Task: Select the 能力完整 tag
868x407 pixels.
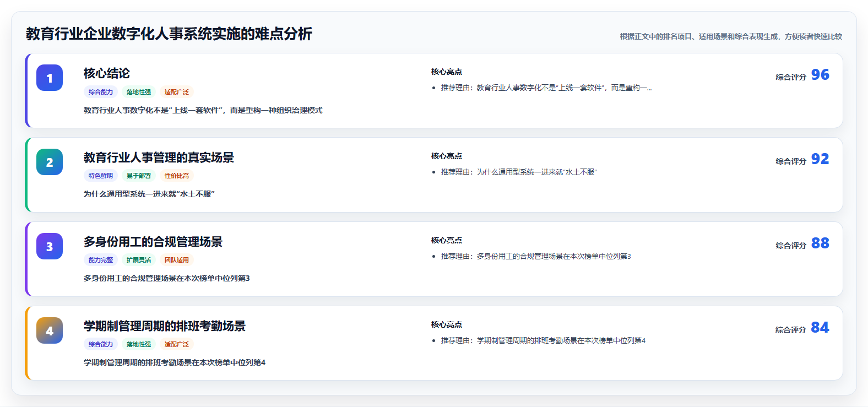Action: (101, 260)
